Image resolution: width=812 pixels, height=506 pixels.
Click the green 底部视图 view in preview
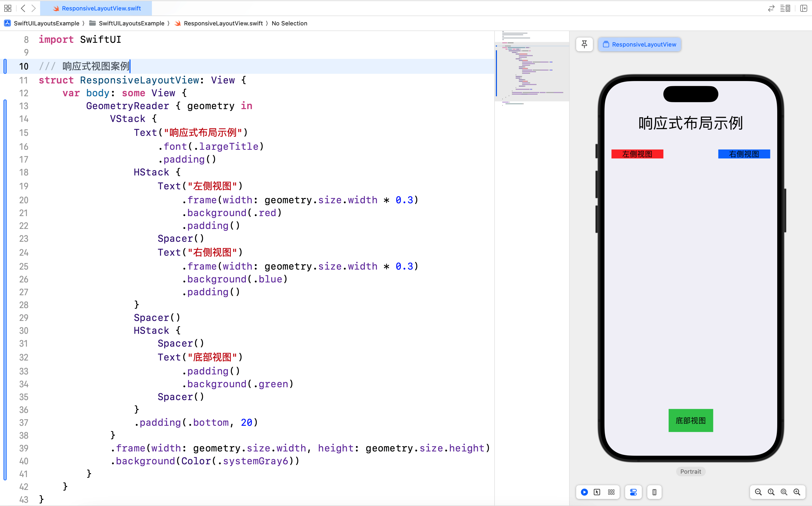click(691, 420)
